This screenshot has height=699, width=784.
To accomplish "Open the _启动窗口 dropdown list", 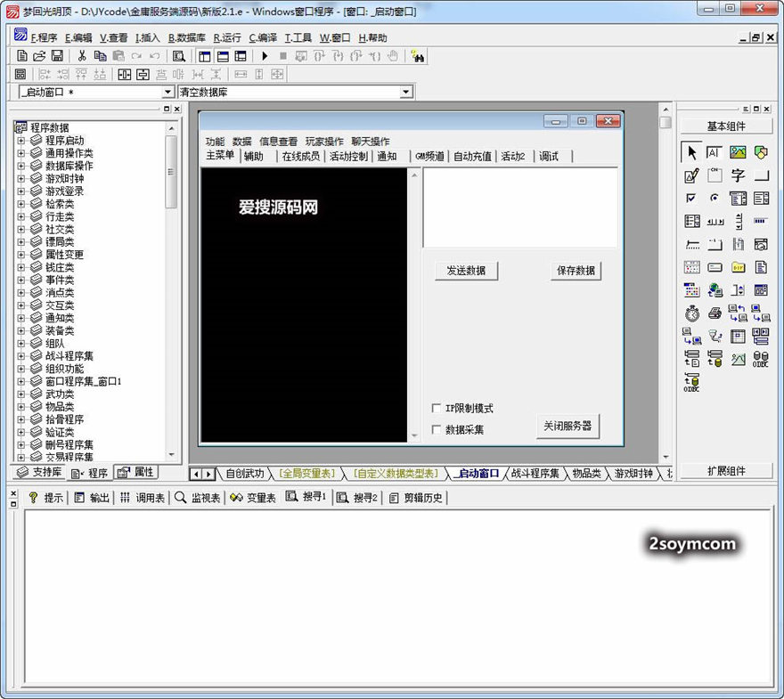I will click(167, 93).
